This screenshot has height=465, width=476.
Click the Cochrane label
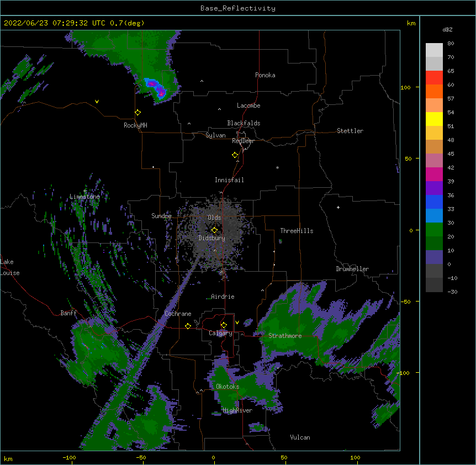[178, 314]
